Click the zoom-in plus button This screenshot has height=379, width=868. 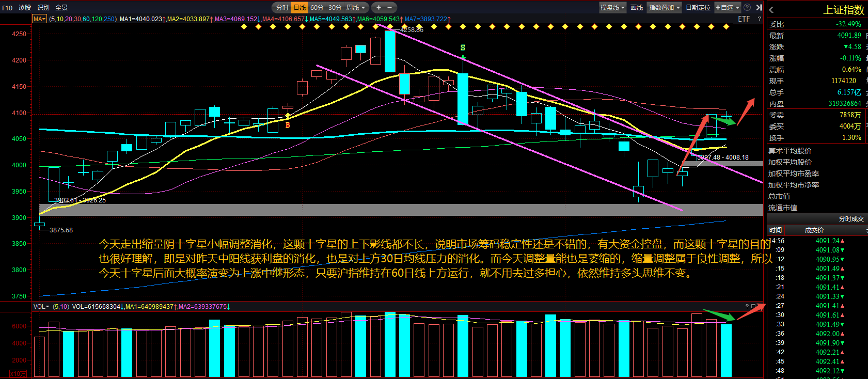pos(378,7)
